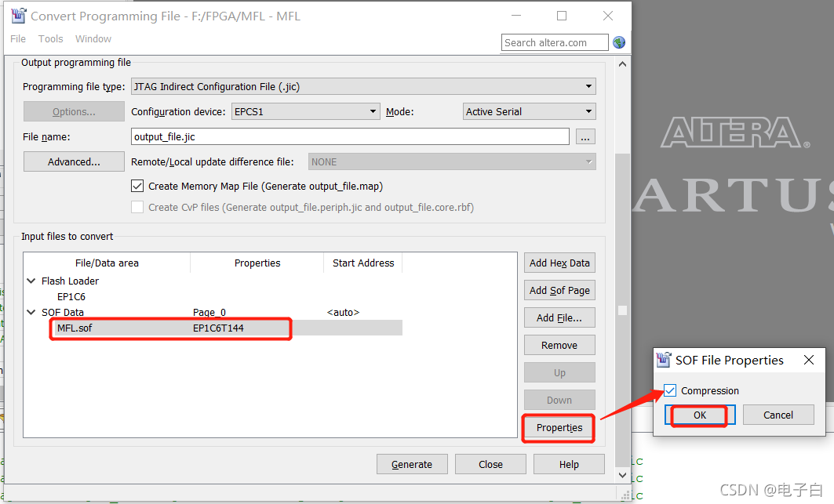Image resolution: width=834 pixels, height=504 pixels.
Task: Click the Up button
Action: point(559,372)
